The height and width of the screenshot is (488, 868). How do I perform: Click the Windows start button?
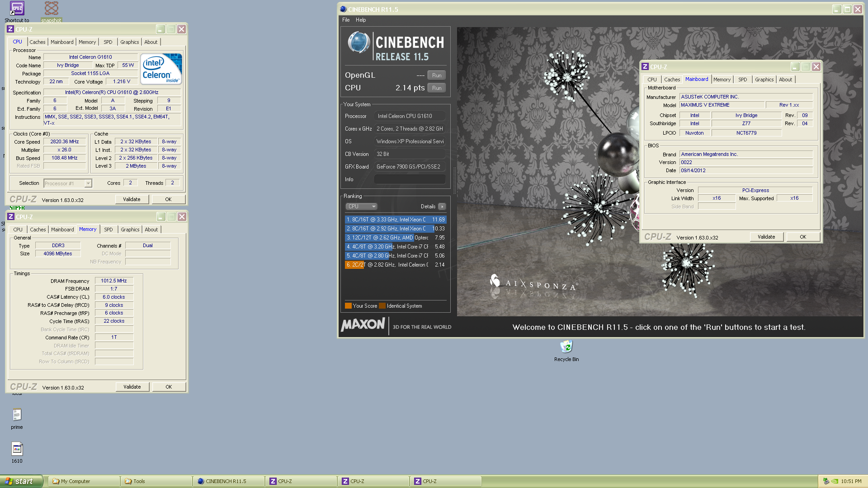click(x=21, y=481)
